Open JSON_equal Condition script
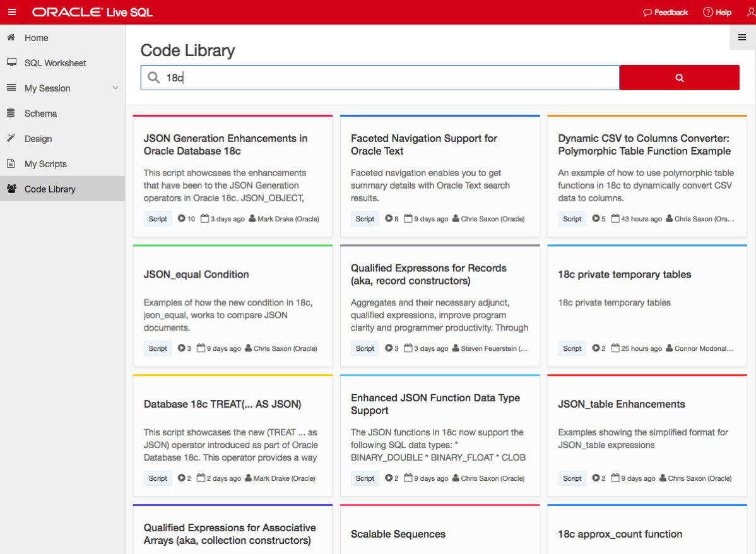756x554 pixels. point(196,274)
